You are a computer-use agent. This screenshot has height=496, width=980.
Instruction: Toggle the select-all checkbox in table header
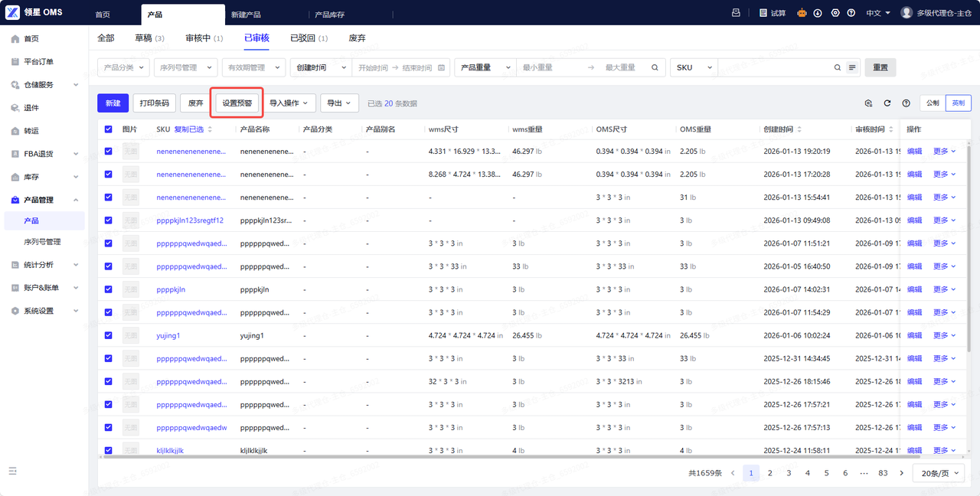[108, 129]
